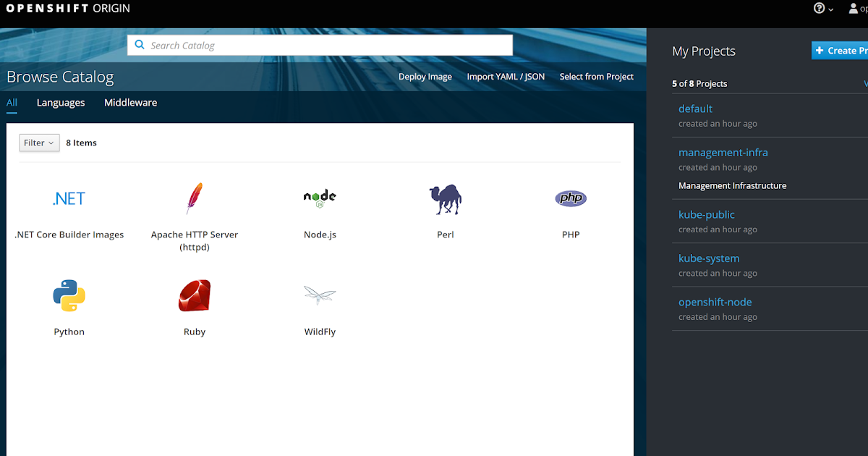
Task: Open PHP builder image icon
Action: coord(570,198)
